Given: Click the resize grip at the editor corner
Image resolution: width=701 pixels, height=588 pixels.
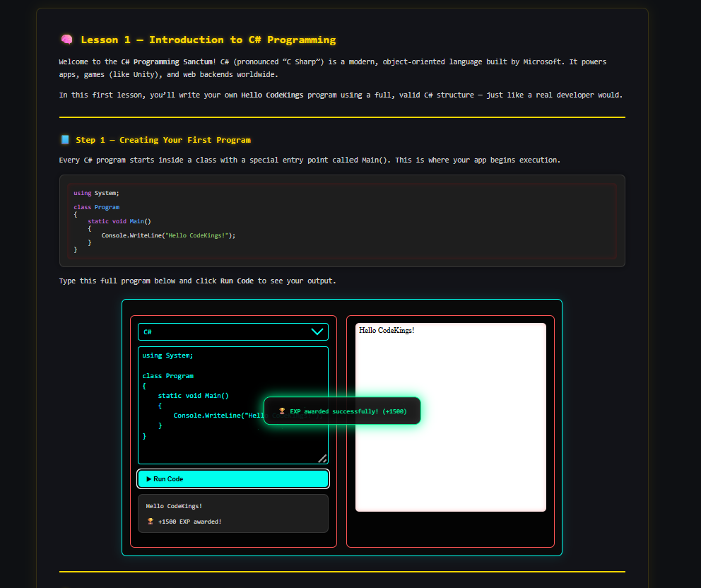Looking at the screenshot, I should click(x=323, y=457).
